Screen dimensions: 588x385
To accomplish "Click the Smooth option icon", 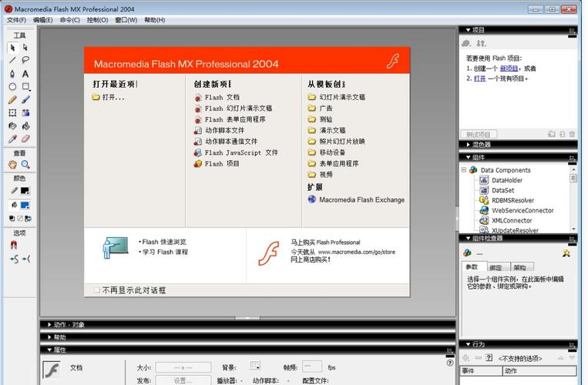I will [x=14, y=259].
